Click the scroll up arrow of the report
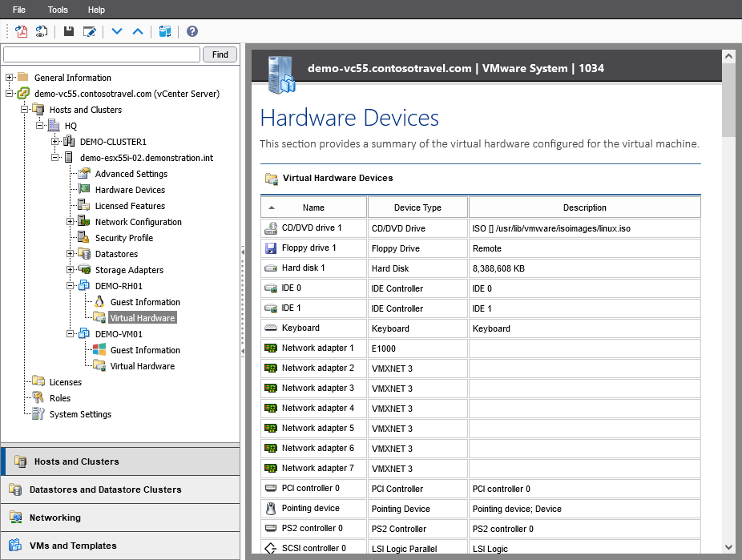The width and height of the screenshot is (742, 560). tap(728, 57)
